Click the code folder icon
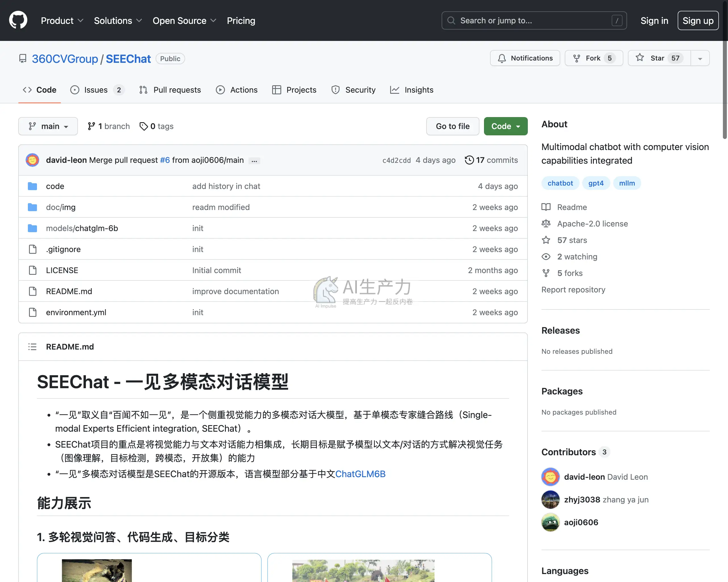The width and height of the screenshot is (728, 582). [32, 186]
